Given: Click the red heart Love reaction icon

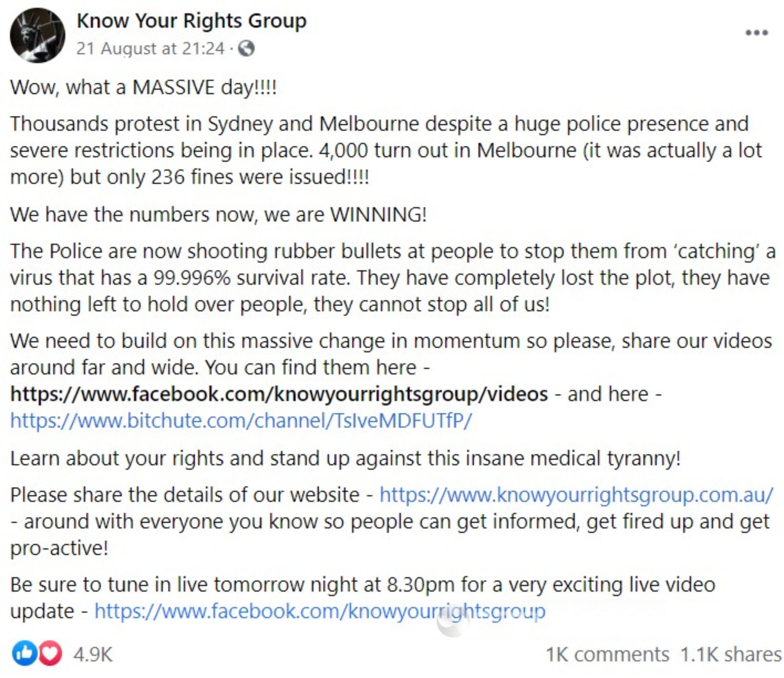Looking at the screenshot, I should coord(50,653).
